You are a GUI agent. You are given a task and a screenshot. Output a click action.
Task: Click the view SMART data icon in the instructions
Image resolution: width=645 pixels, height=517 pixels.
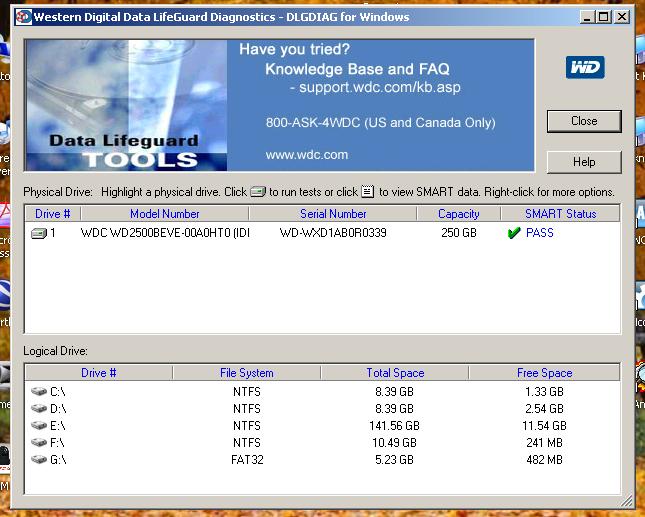(x=368, y=192)
